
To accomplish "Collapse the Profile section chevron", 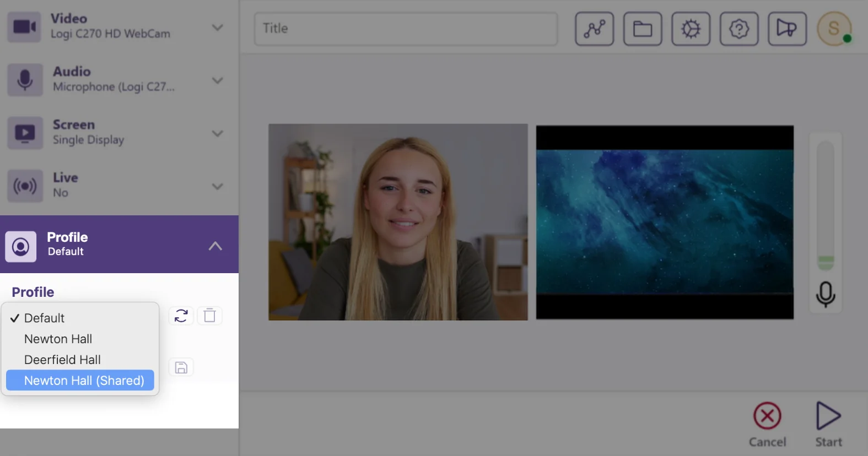I will 215,246.
